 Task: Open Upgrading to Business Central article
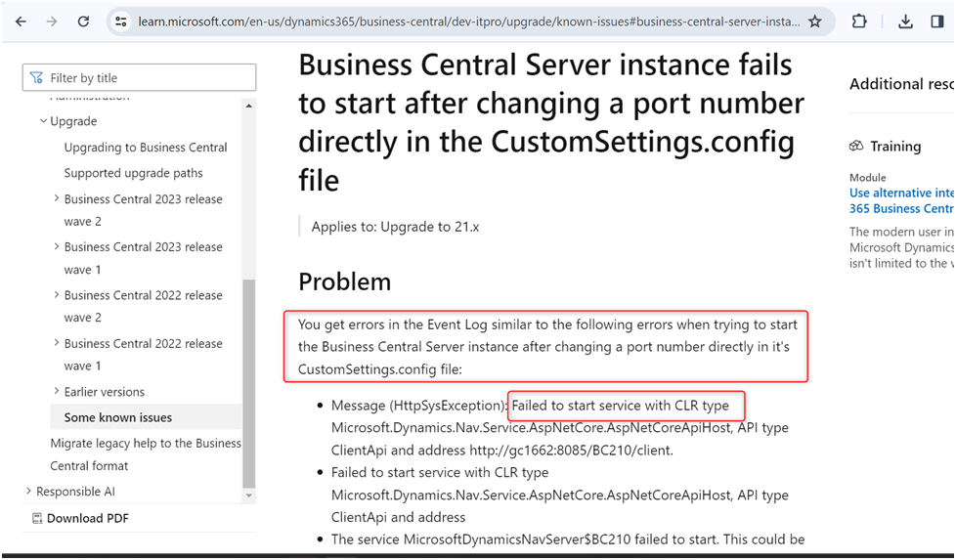point(146,148)
